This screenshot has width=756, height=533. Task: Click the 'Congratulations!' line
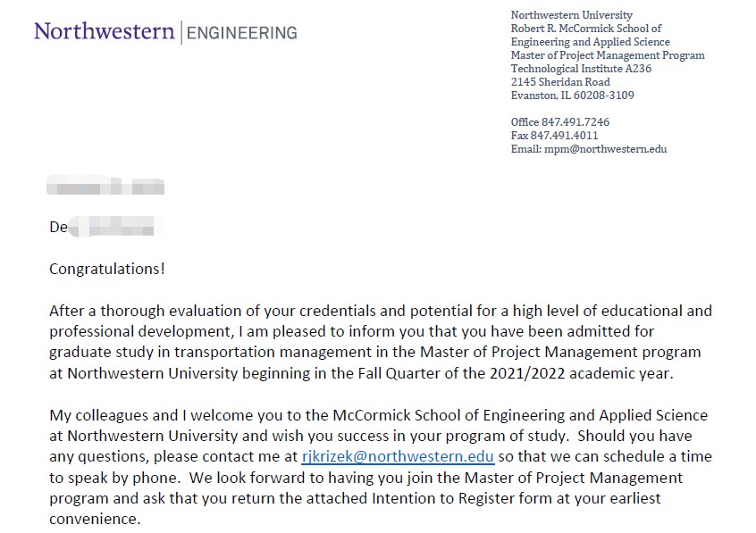(x=107, y=269)
